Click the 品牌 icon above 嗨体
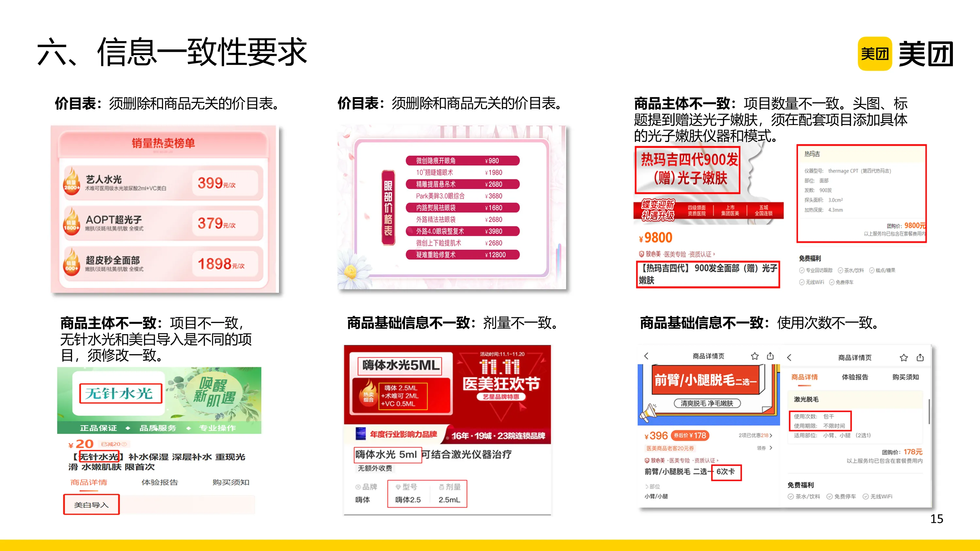The width and height of the screenshot is (980, 551). (358, 487)
